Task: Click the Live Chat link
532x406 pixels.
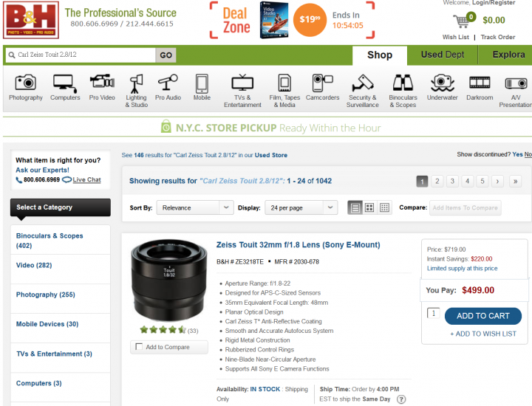Action: (87, 179)
